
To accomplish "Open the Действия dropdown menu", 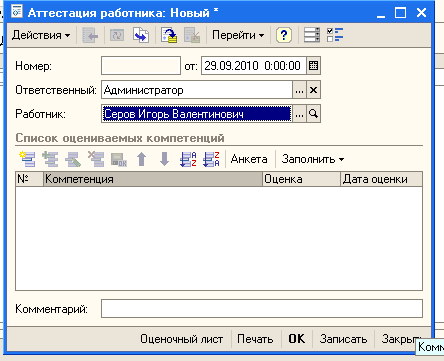I will pyautogui.click(x=41, y=35).
